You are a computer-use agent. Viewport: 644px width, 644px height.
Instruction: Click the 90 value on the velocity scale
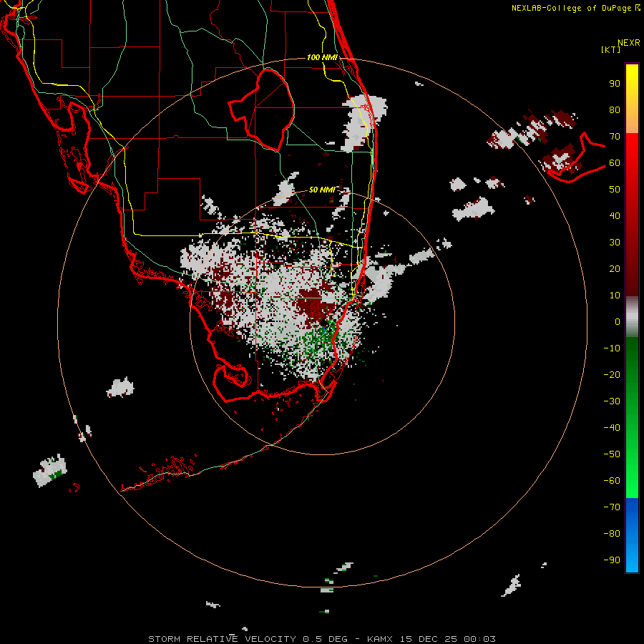tap(615, 84)
